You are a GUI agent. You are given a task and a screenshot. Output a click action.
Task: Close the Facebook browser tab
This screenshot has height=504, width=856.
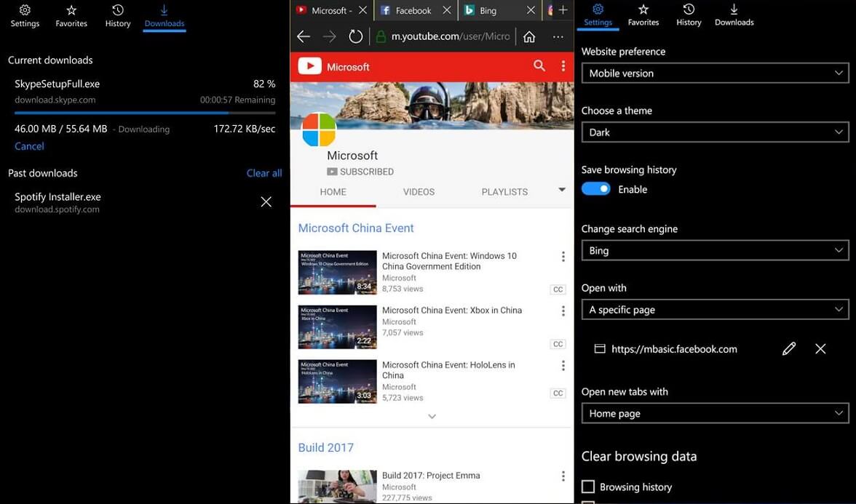(447, 10)
